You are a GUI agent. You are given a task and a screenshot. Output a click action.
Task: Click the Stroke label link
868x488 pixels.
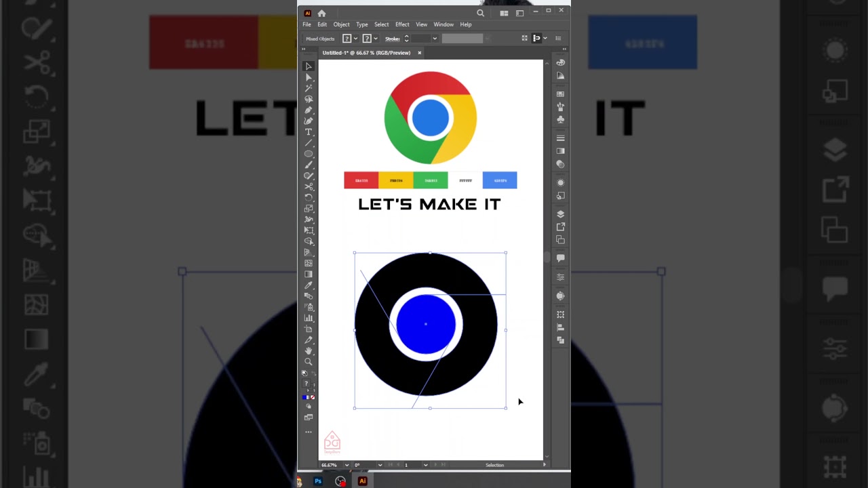[x=393, y=39]
